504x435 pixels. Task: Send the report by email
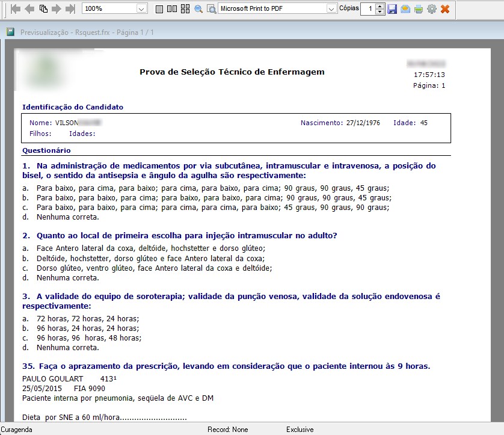click(405, 9)
